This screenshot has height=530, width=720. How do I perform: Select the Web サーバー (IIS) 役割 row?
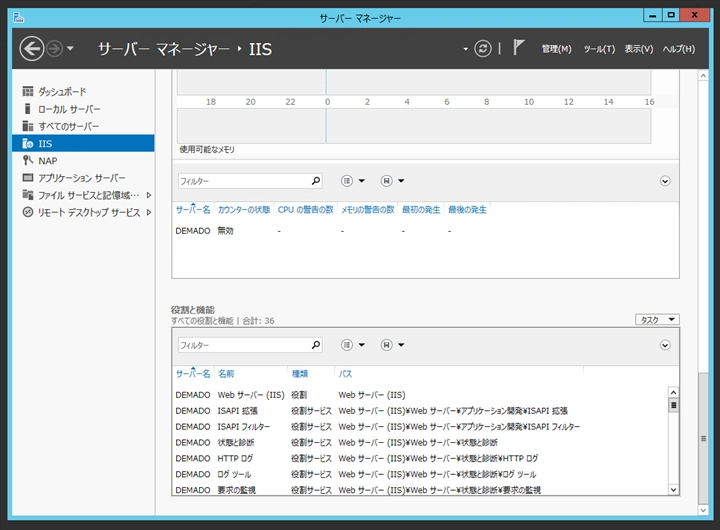[x=420, y=395]
